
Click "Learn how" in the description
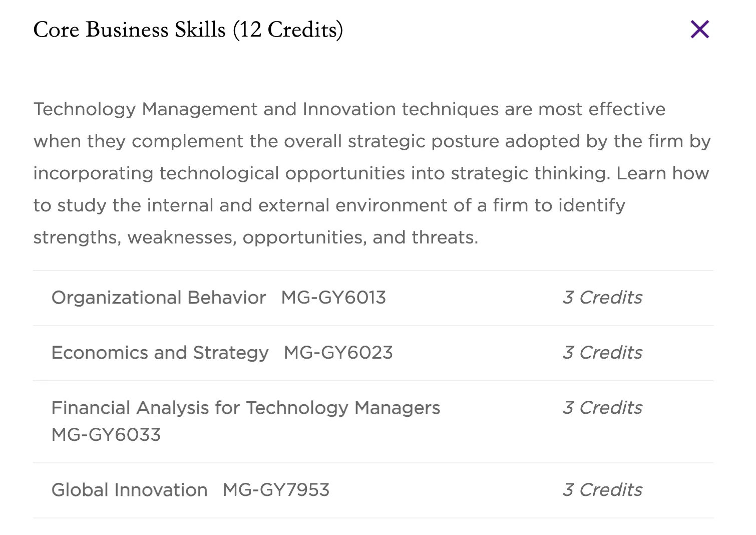(662, 173)
